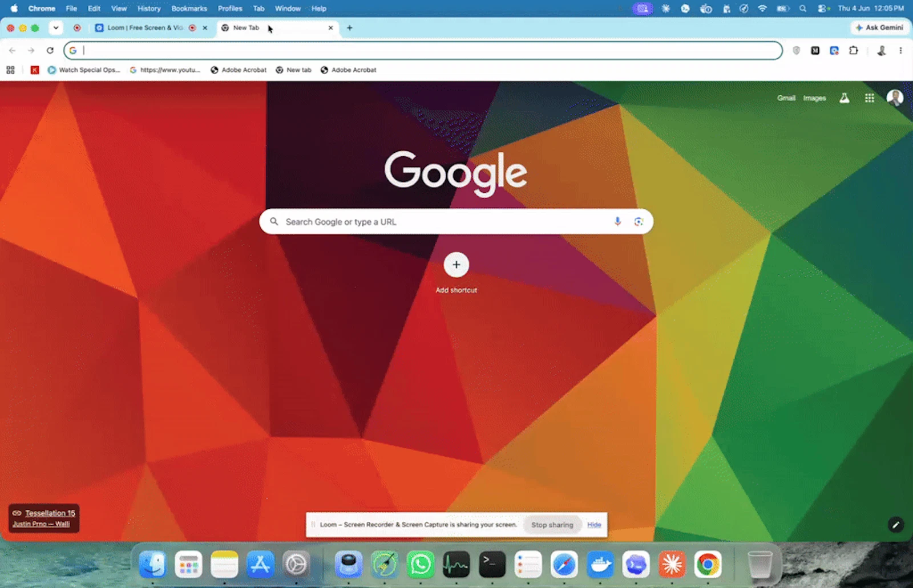Search by image with Google Lens icon
The image size is (913, 588).
click(x=639, y=221)
